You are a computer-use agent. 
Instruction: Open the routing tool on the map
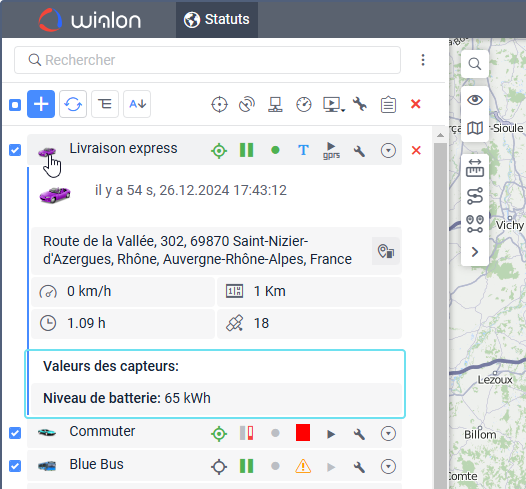(475, 196)
